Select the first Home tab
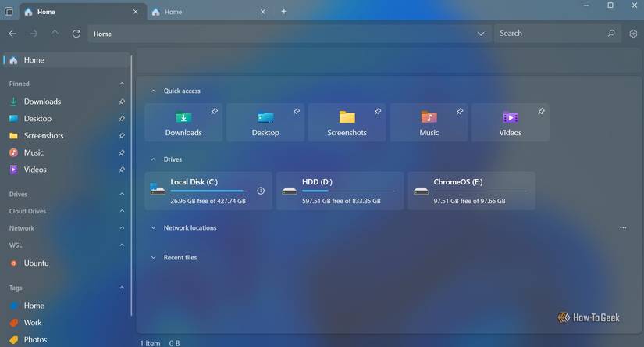The height and width of the screenshot is (347, 644). coord(82,12)
